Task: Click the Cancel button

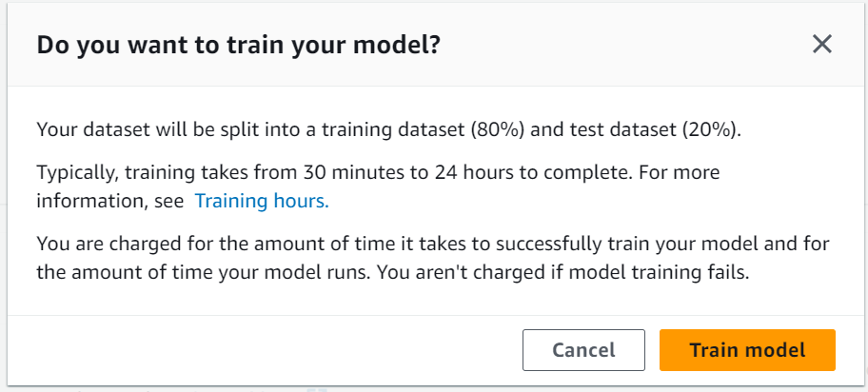Action: click(x=583, y=350)
